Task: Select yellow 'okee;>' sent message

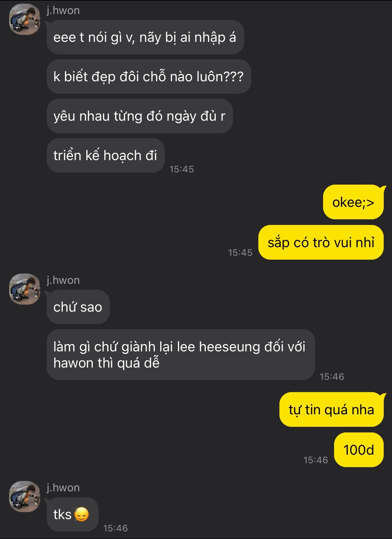Action: coord(354,202)
